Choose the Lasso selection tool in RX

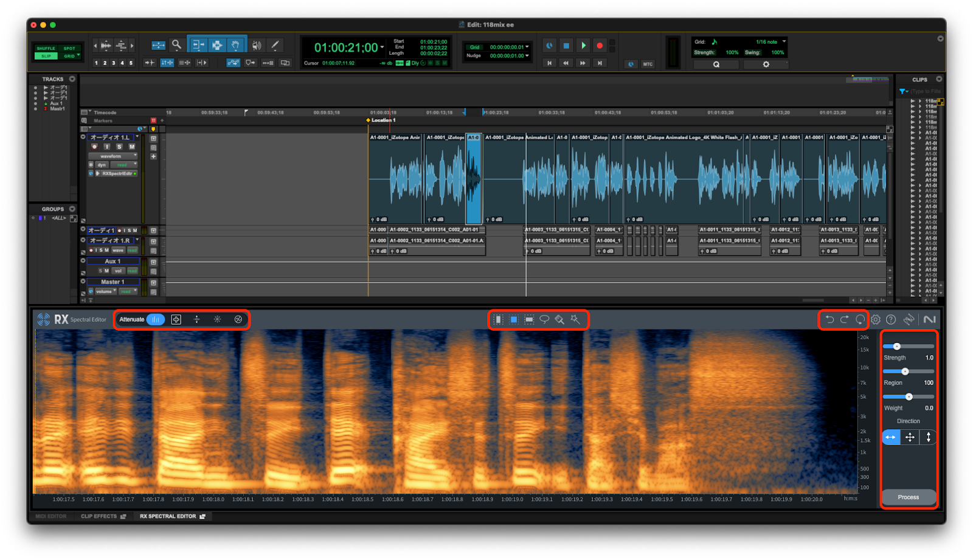544,319
